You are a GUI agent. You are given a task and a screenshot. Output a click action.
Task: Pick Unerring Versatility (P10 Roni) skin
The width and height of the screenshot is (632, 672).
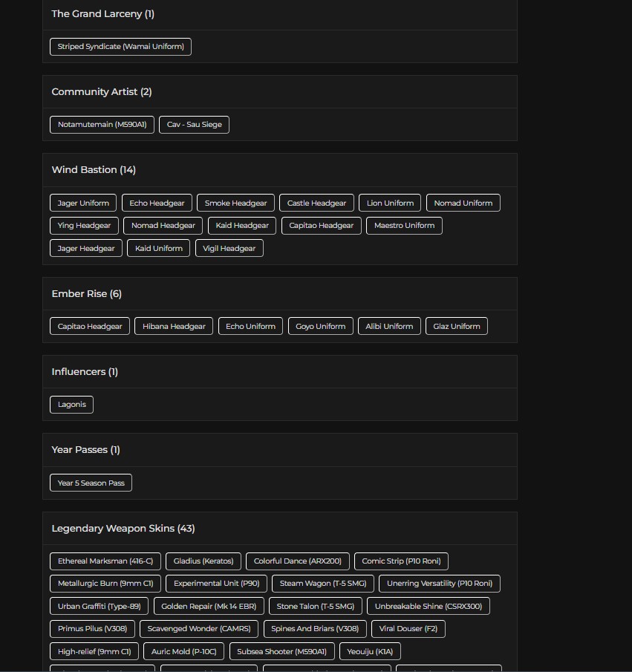[440, 584]
